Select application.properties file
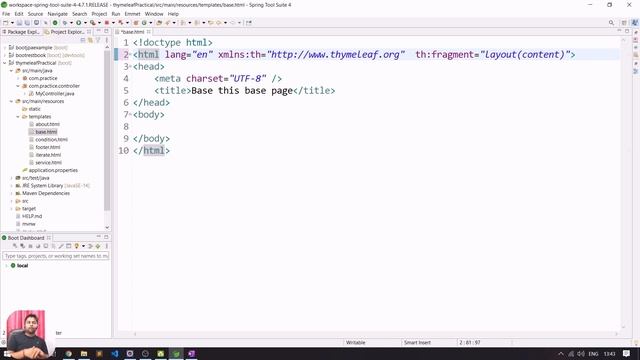Viewport: 640px width, 360px height. pyautogui.click(x=53, y=170)
